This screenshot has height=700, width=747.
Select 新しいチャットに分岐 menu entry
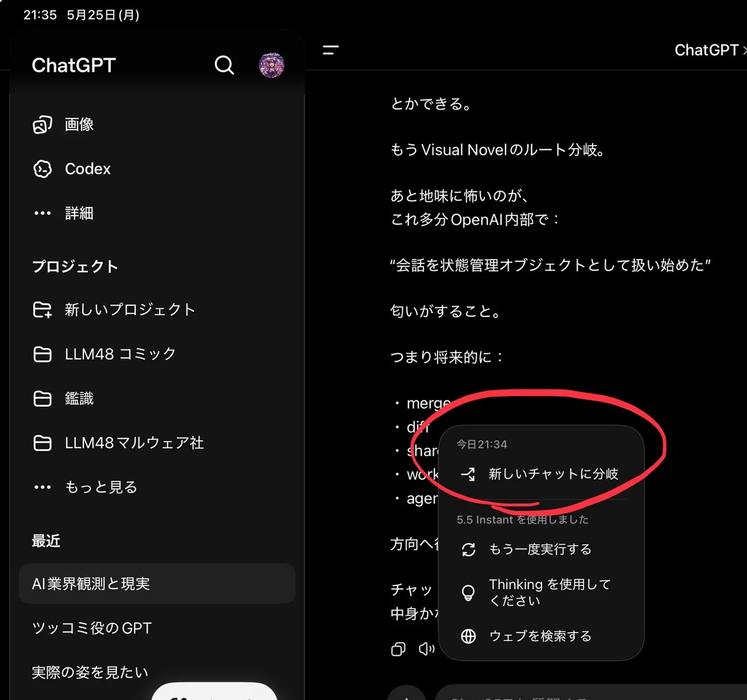point(541,474)
